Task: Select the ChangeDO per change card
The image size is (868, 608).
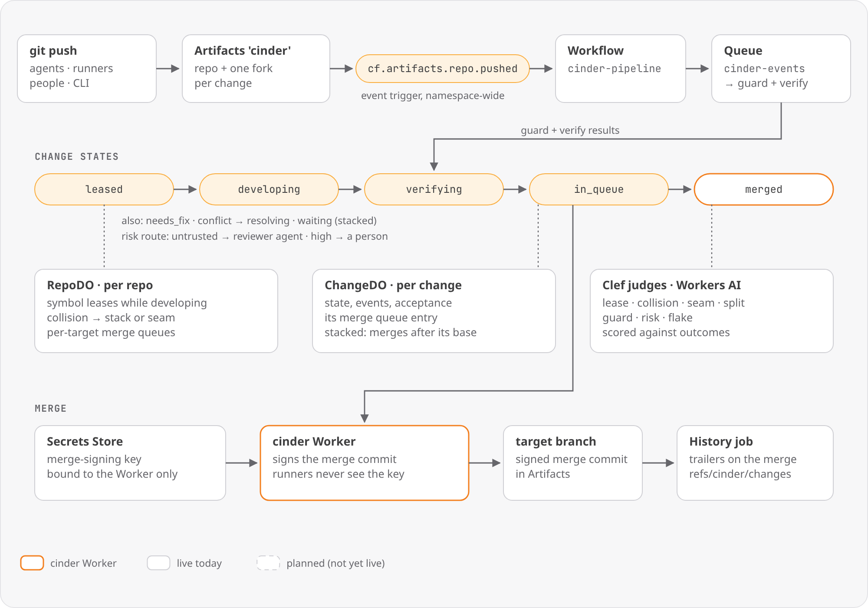Action: click(434, 311)
